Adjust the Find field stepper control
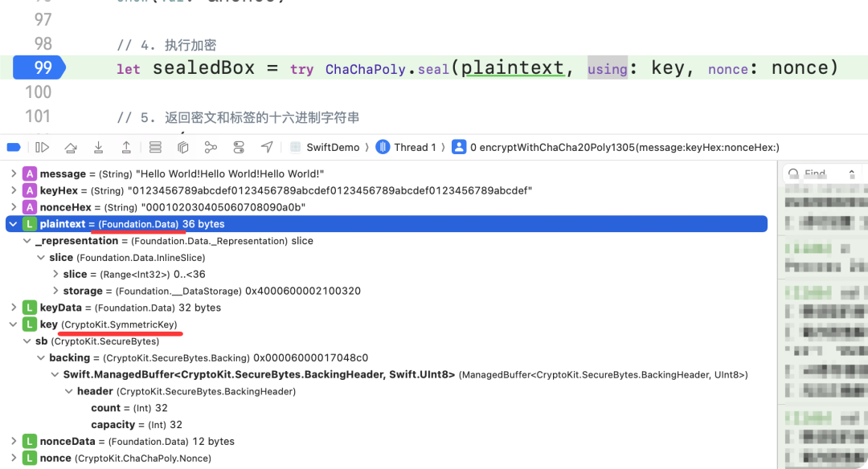This screenshot has width=868, height=469. [851, 173]
